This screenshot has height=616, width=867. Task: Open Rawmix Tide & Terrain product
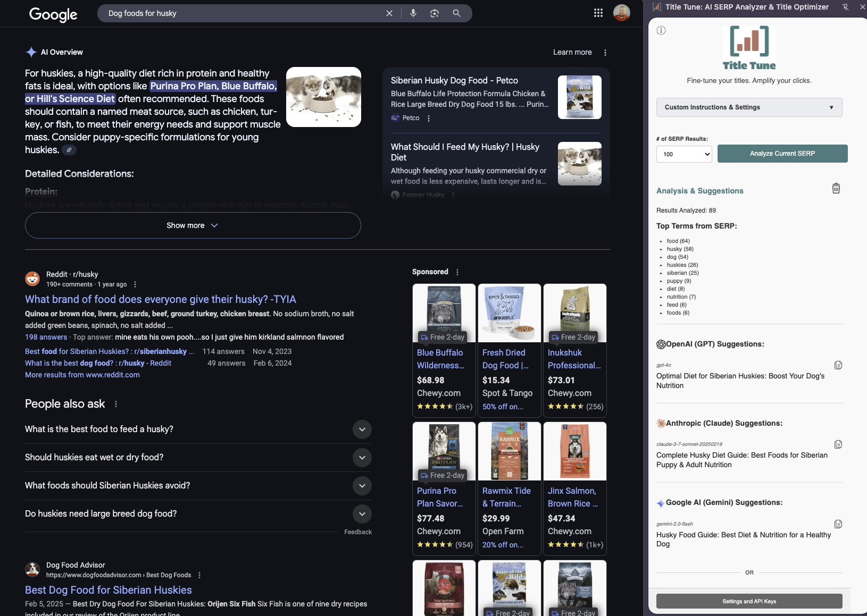[x=510, y=488]
